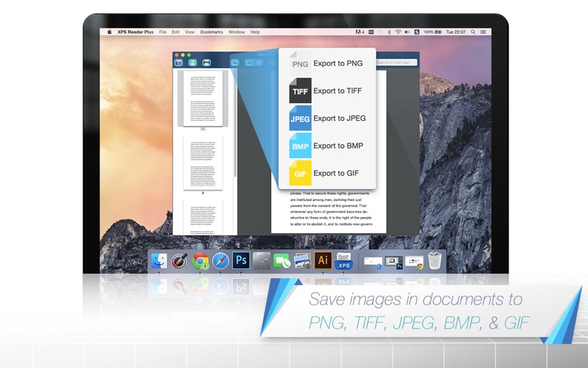Click the image export toolbar icon

[x=234, y=63]
